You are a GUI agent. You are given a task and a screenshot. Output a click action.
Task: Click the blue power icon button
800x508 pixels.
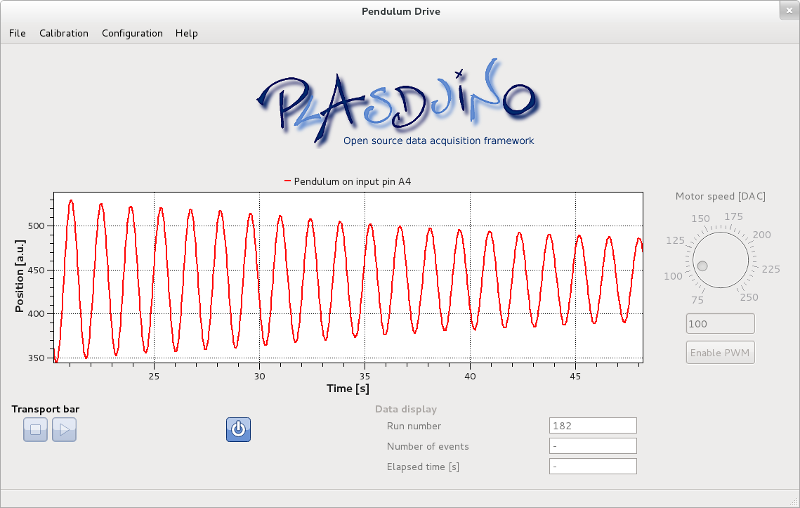tap(238, 430)
